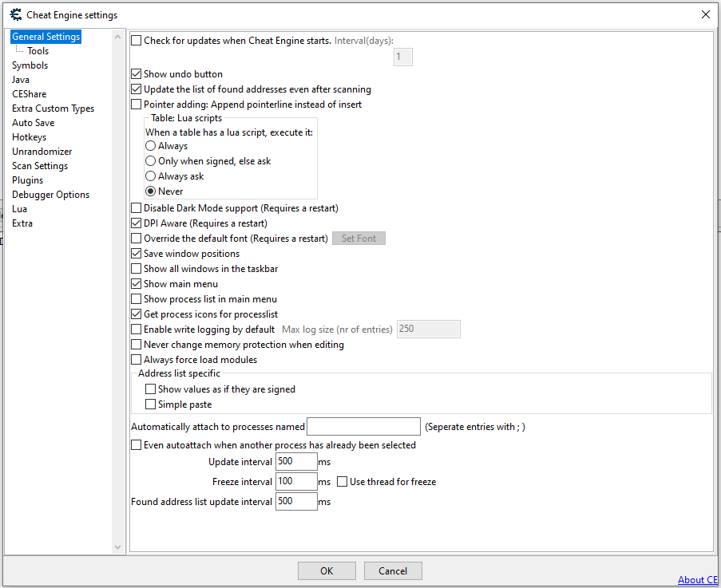Enable Show all windows in the taskbar
Viewport: 721px width, 588px height.
136,269
